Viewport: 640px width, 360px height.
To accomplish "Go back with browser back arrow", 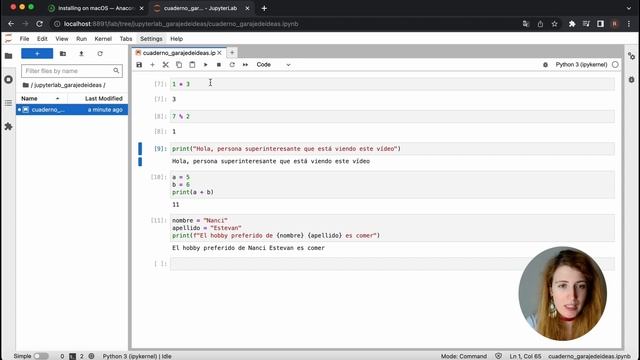I will click(x=11, y=24).
